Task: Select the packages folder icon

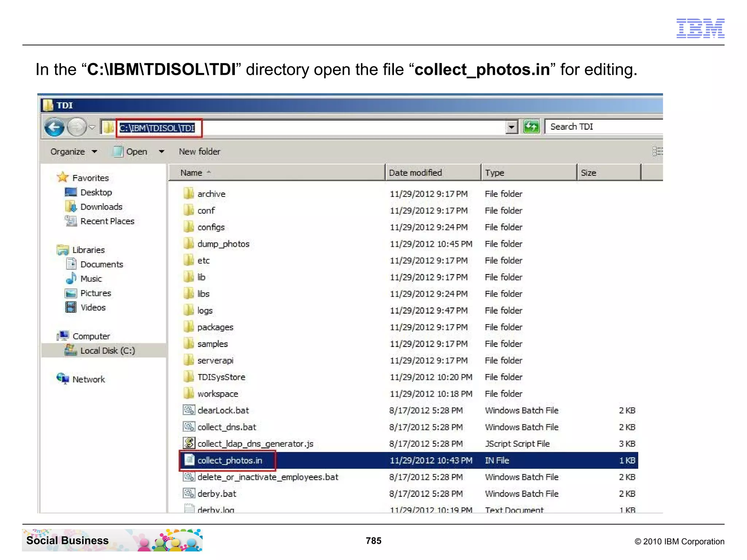Action: 189,327
